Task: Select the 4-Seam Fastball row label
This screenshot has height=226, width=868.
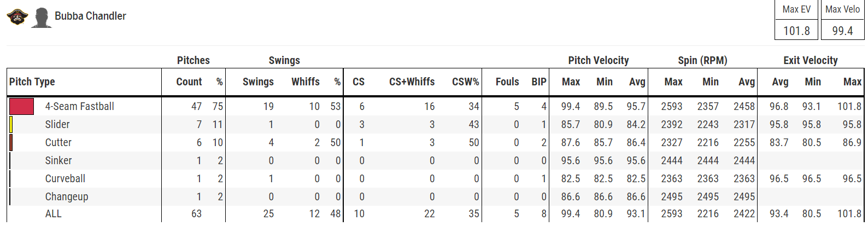Action: click(80, 106)
